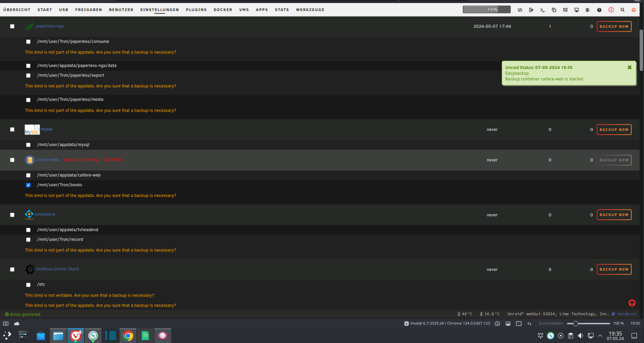This screenshot has width=644, height=343.
Task: Open the Handbuch link in footer
Action: [626, 314]
